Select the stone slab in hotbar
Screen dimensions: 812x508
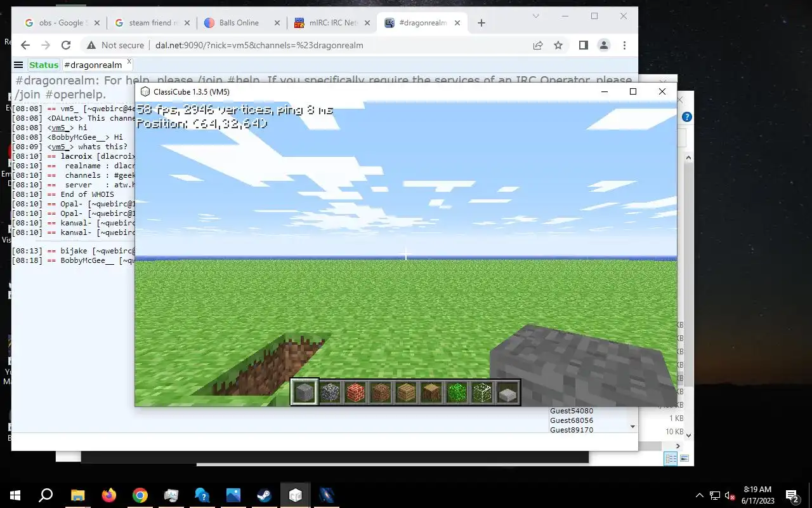tap(507, 392)
